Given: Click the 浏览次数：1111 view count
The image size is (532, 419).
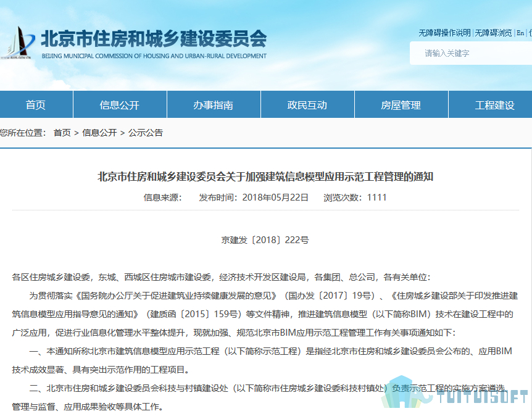Looking at the screenshot, I should [355, 197].
